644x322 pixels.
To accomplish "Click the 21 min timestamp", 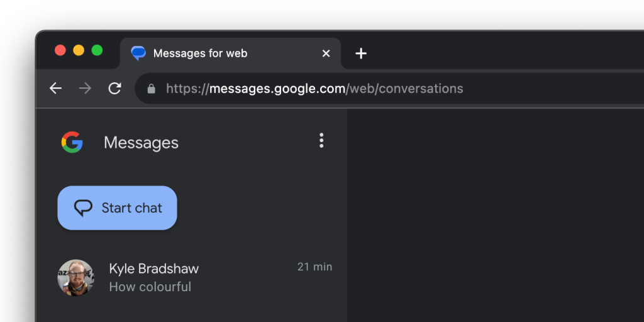I will (314, 267).
